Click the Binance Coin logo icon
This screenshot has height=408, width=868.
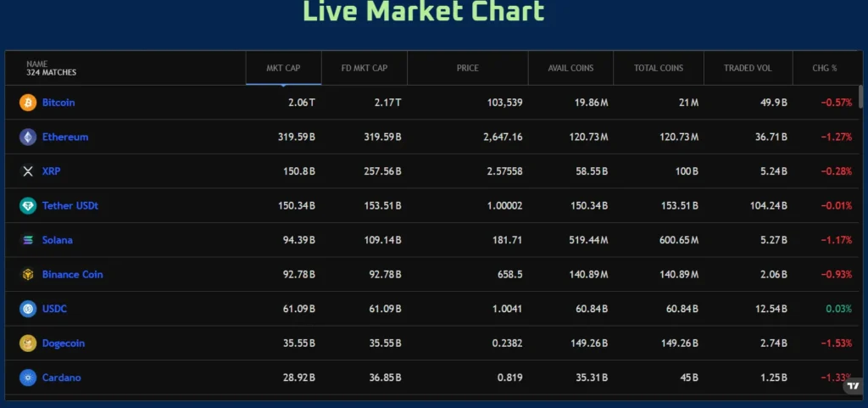coord(28,275)
